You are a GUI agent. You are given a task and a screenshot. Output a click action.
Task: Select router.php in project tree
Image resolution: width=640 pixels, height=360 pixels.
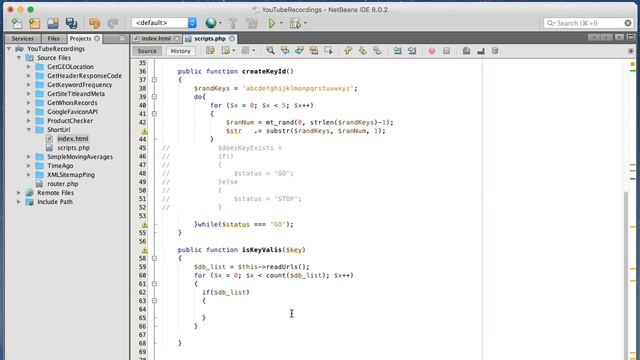point(62,184)
